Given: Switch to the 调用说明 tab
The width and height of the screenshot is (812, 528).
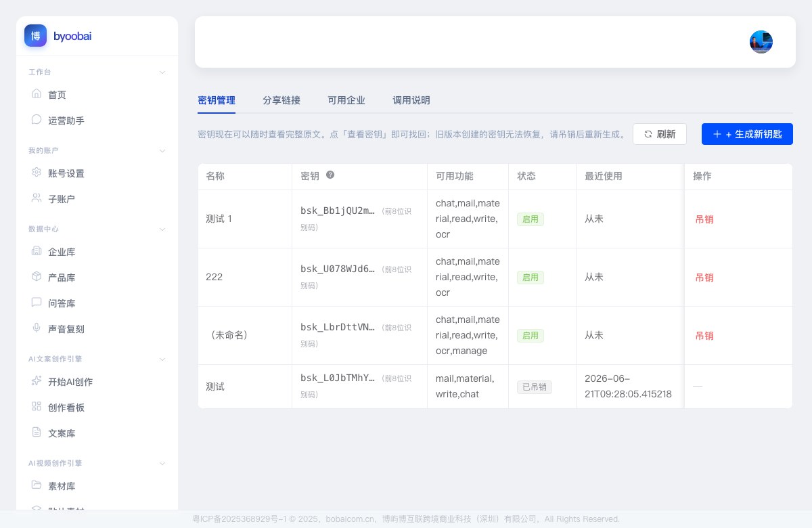Looking at the screenshot, I should [411, 100].
